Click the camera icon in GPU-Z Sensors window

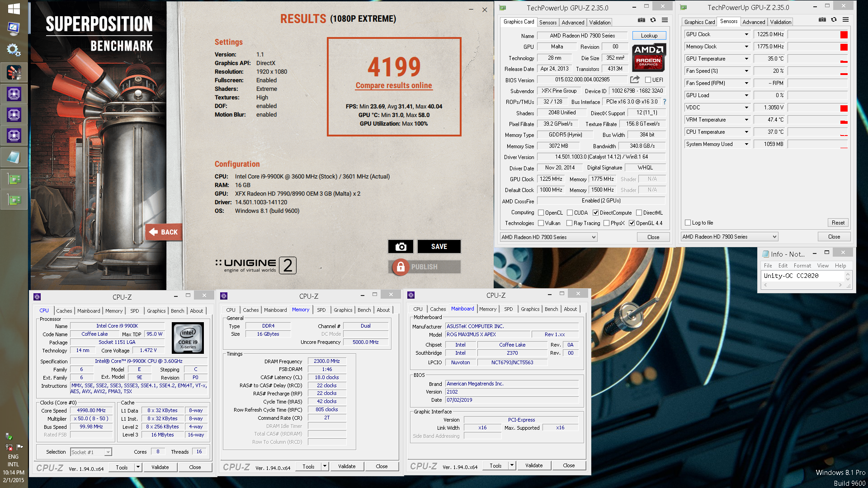click(x=822, y=19)
